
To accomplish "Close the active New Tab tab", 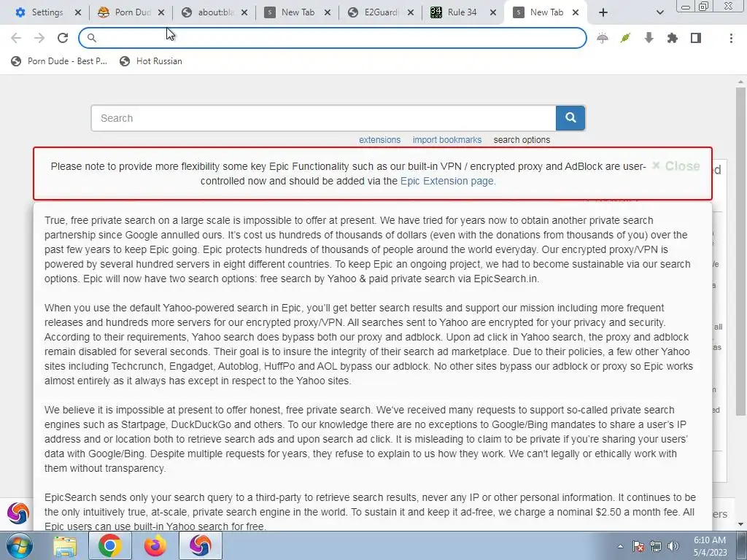I will (576, 12).
